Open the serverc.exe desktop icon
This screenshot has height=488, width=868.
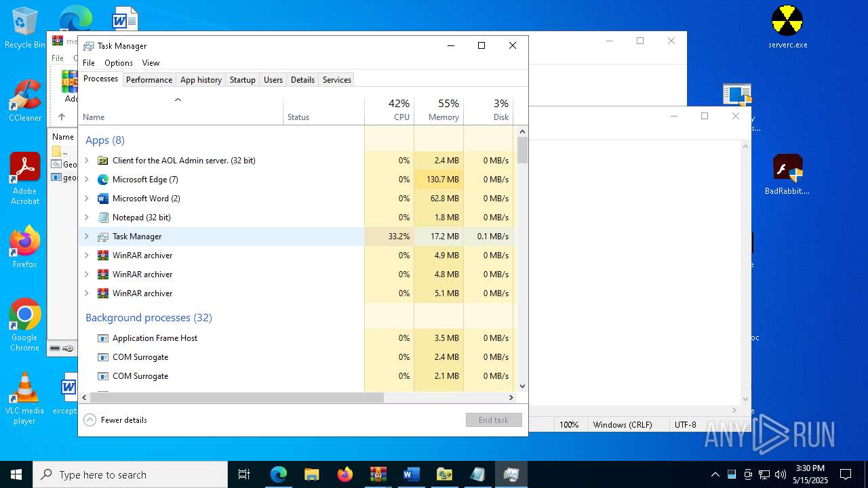tap(787, 28)
